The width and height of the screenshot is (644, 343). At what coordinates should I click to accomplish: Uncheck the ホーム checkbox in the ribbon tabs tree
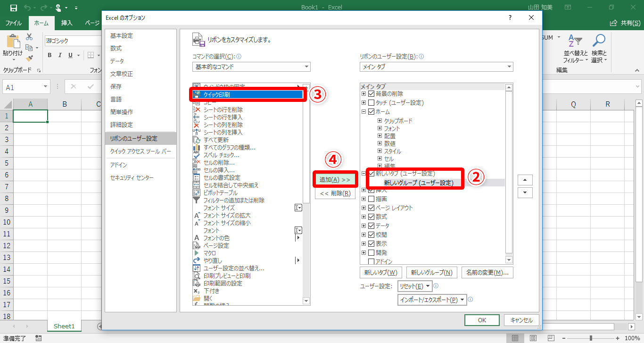[x=371, y=112]
